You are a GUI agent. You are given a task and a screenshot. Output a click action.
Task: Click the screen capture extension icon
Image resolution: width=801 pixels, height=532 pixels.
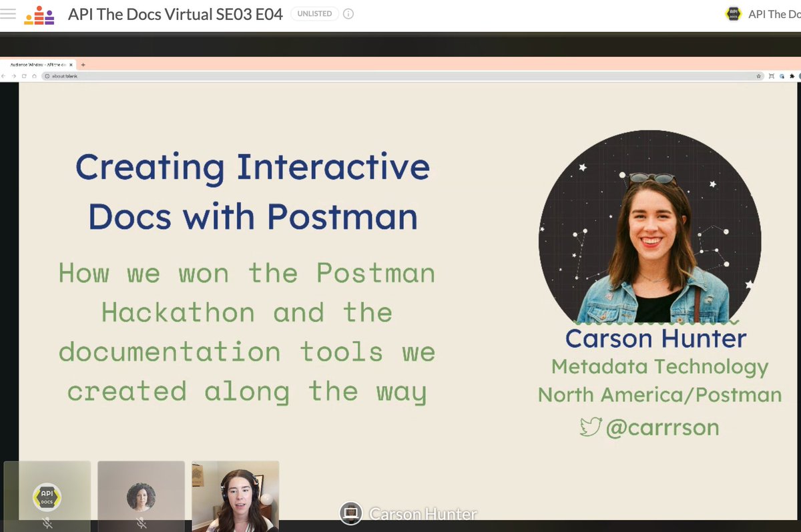tap(772, 77)
